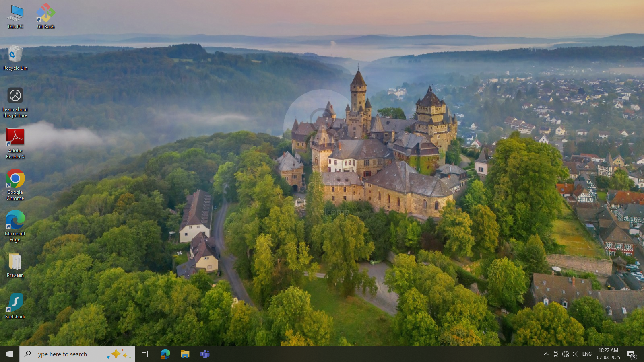Open the network status flyout

(x=566, y=354)
